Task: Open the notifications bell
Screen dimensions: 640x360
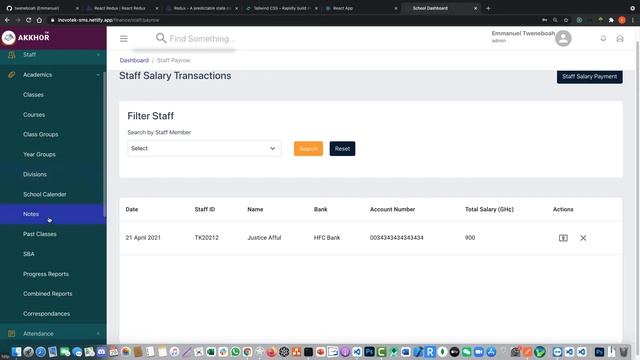Action: click(x=603, y=38)
